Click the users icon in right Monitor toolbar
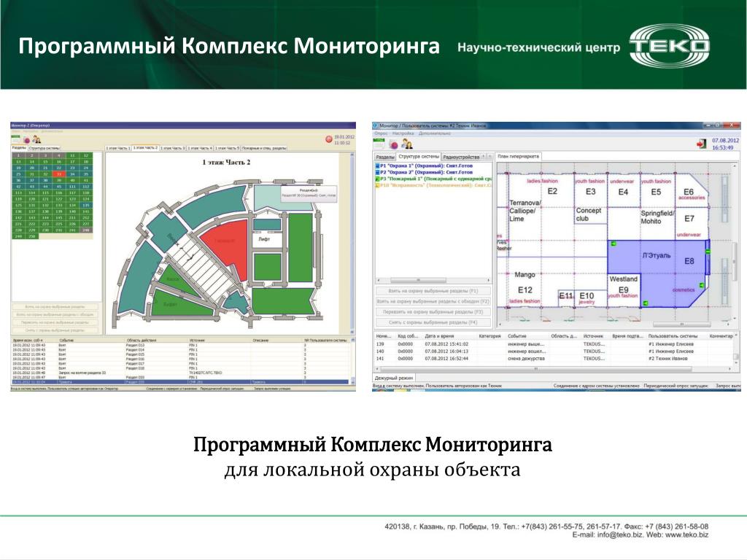 pyautogui.click(x=407, y=144)
